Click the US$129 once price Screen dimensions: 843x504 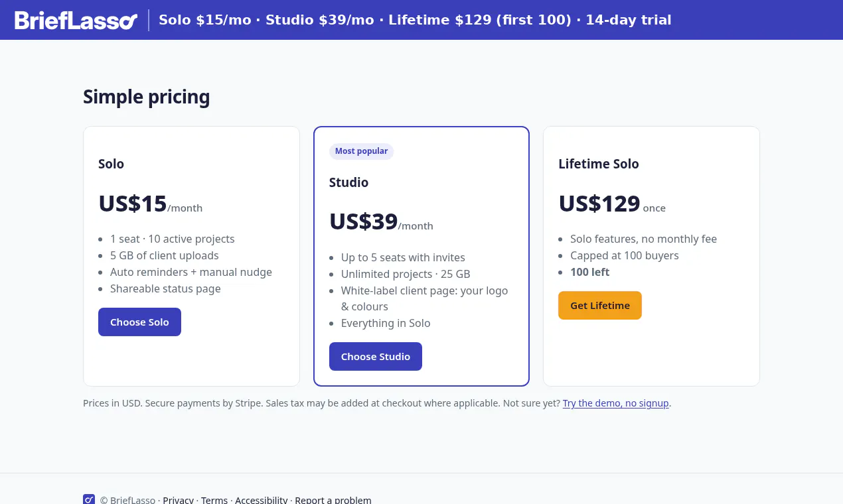tap(612, 204)
